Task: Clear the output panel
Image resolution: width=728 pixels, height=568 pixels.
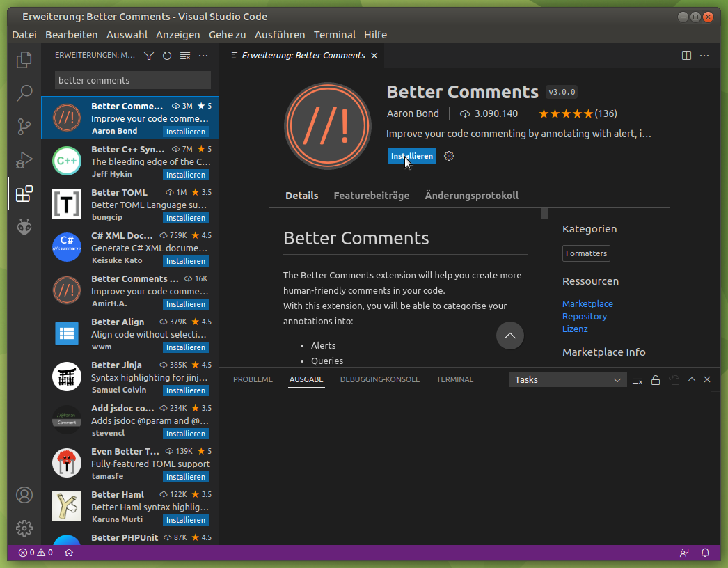Action: coord(638,380)
